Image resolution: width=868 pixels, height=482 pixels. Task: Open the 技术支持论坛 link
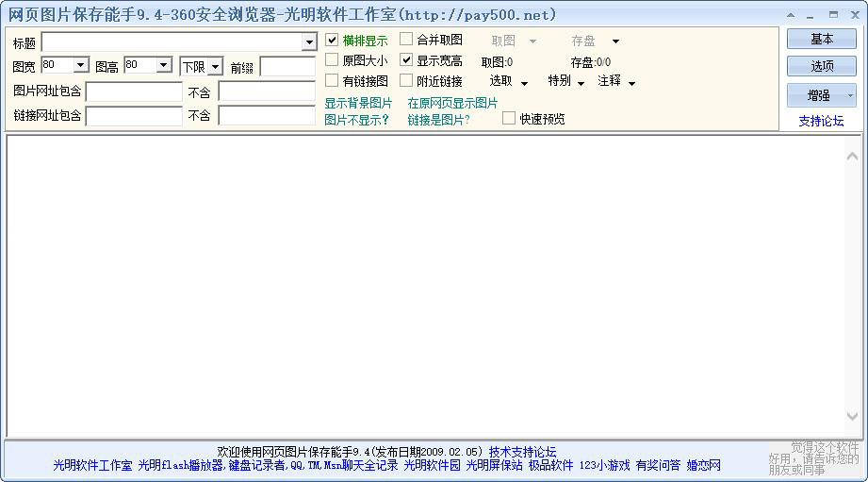tap(522, 452)
